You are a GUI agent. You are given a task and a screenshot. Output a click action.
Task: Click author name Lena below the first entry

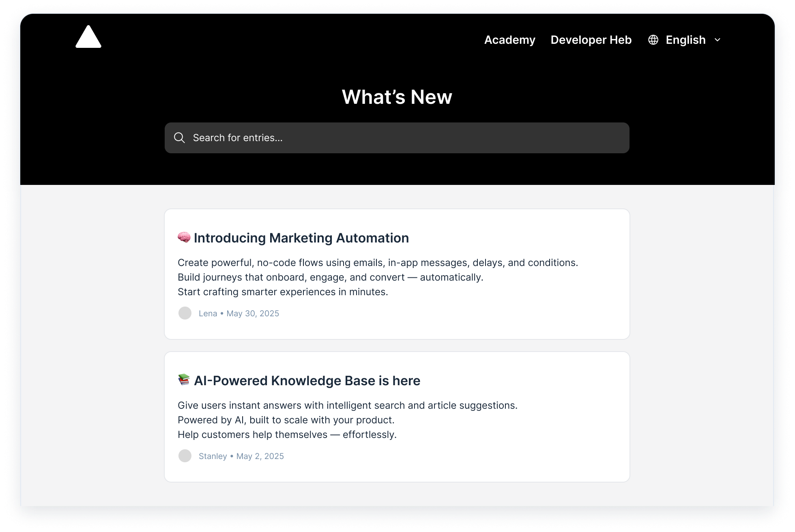pos(208,313)
